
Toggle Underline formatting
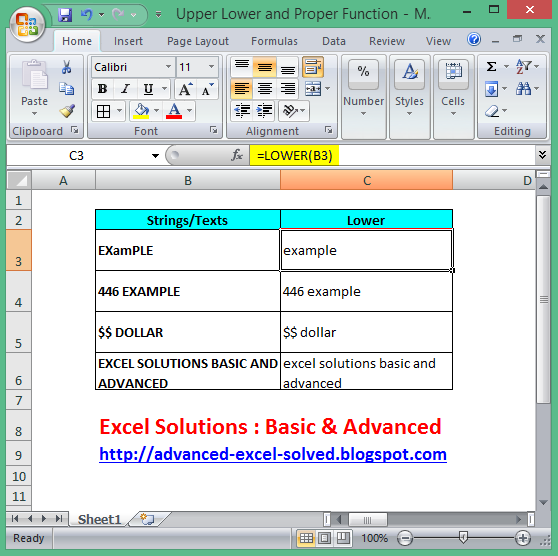(x=148, y=89)
